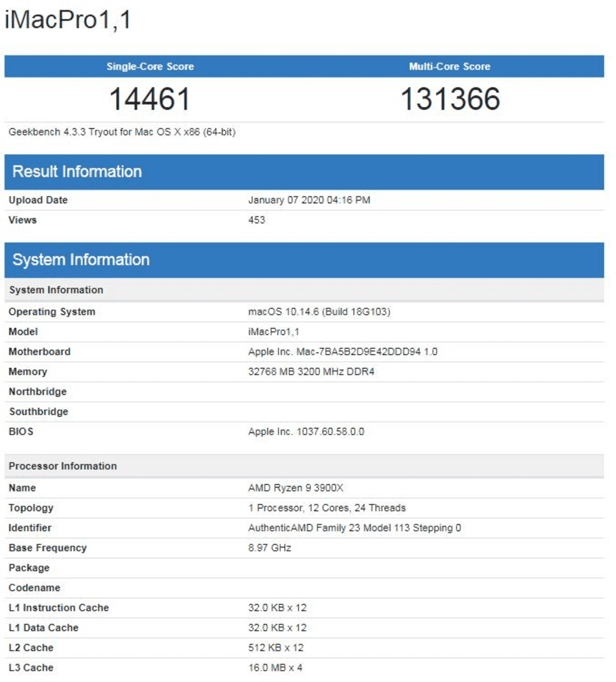
Task: Click the Southbridge label
Action: click(x=38, y=412)
